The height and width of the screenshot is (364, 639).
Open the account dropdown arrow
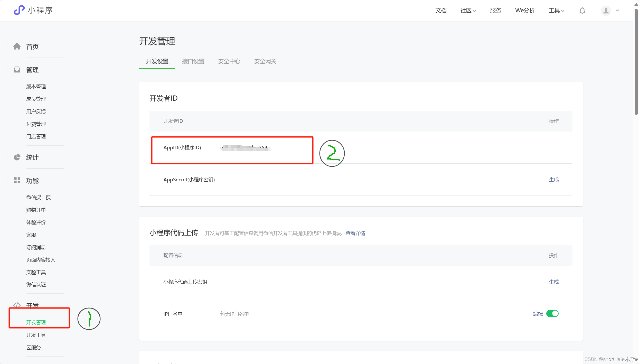tap(617, 11)
